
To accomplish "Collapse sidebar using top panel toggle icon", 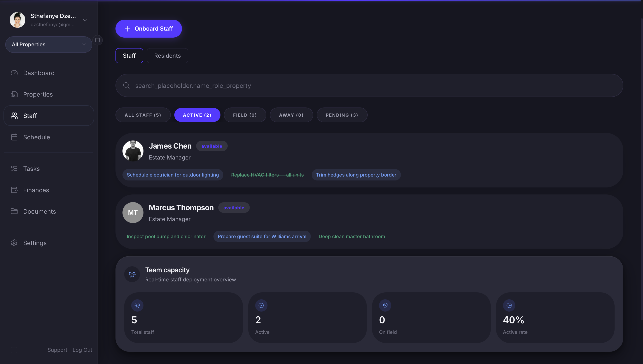I will click(98, 40).
